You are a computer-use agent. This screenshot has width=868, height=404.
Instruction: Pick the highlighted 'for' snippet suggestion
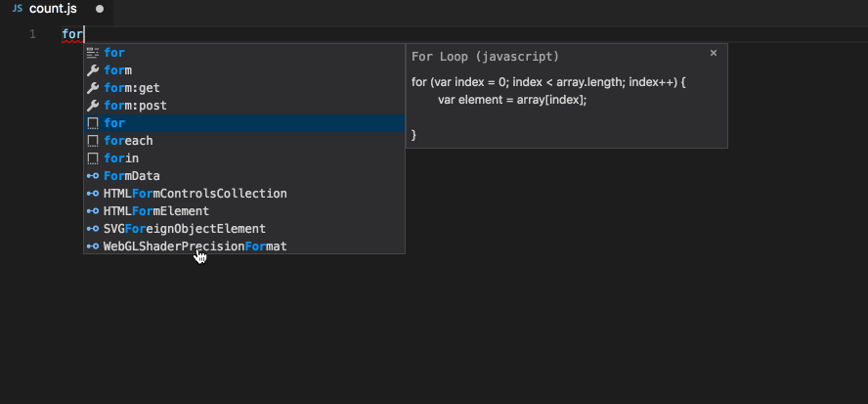[x=244, y=123]
